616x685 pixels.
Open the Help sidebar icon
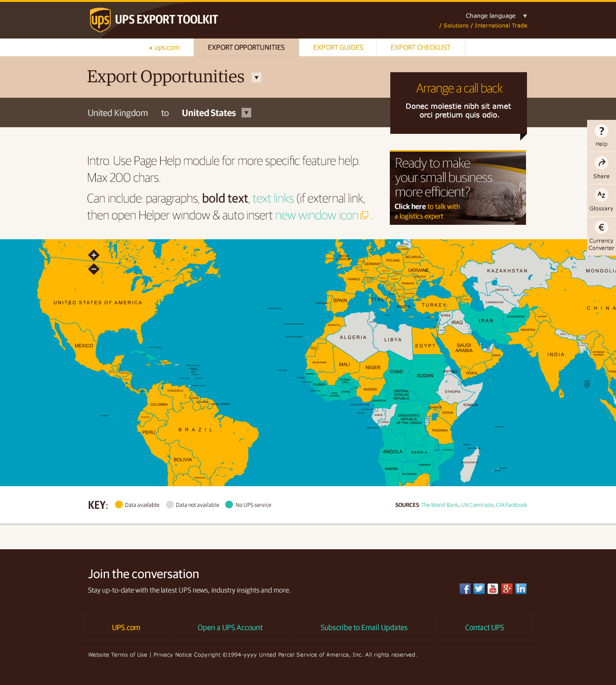[x=601, y=131]
